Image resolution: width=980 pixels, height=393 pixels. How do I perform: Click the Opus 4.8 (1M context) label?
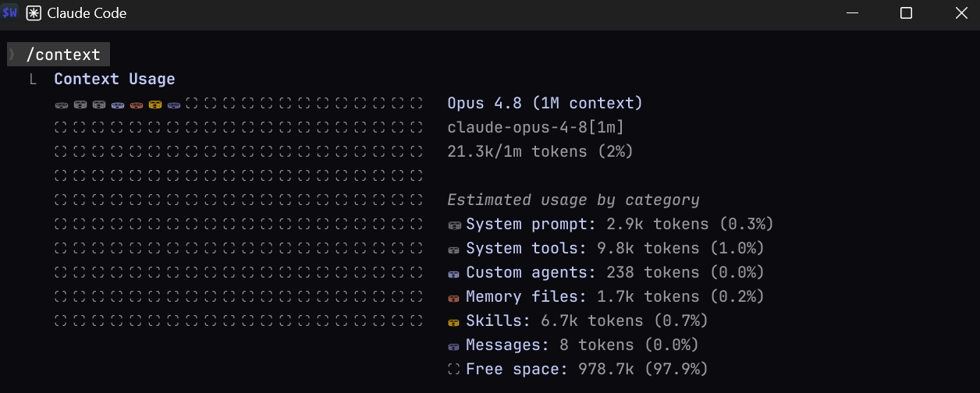(x=545, y=103)
